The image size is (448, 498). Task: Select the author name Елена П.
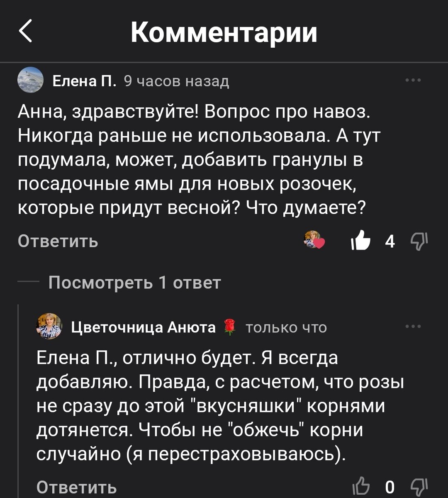(x=83, y=81)
